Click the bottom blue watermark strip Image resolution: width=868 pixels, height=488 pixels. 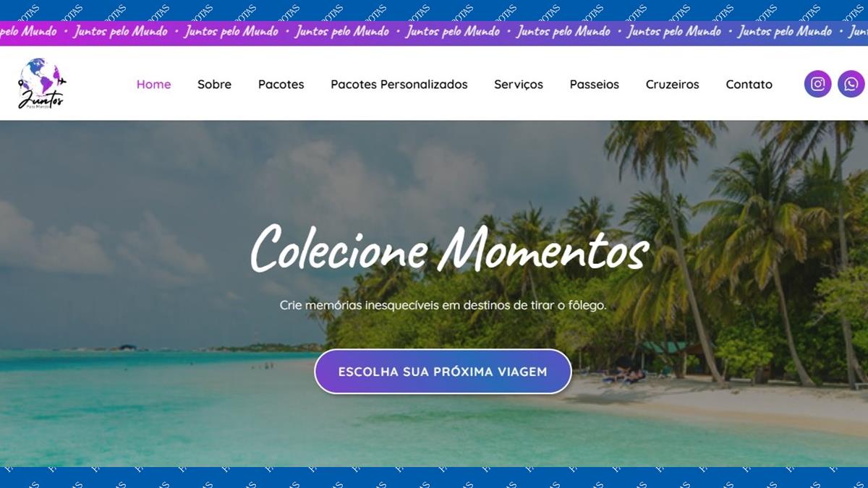[434, 477]
